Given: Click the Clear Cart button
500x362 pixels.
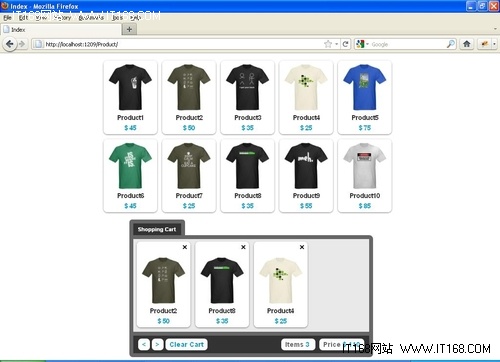Looking at the screenshot, I should pyautogui.click(x=187, y=344).
